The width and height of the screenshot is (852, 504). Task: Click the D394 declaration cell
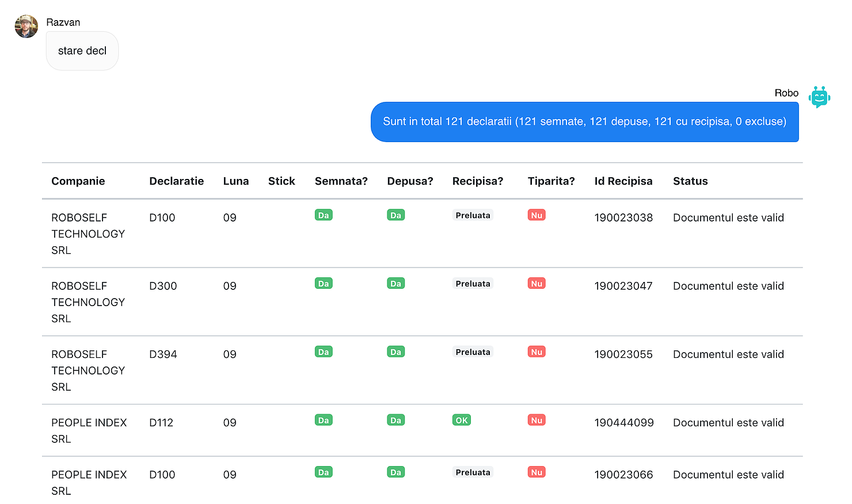click(163, 354)
